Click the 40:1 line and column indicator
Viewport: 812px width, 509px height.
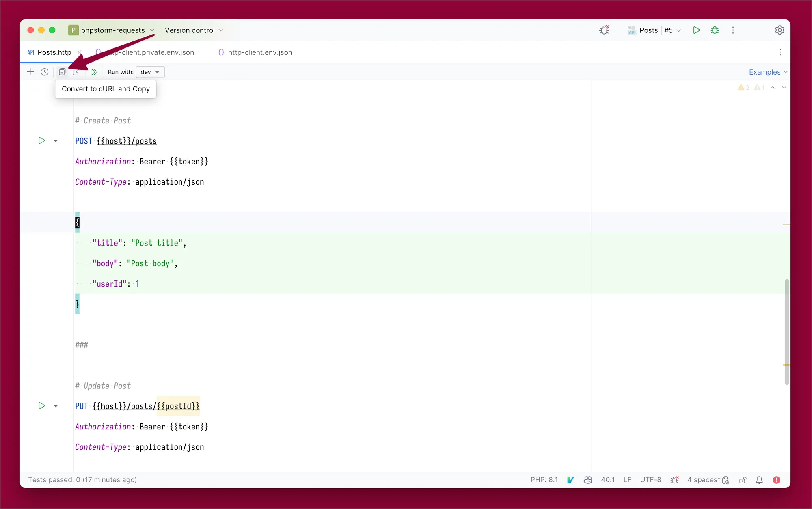pyautogui.click(x=607, y=480)
